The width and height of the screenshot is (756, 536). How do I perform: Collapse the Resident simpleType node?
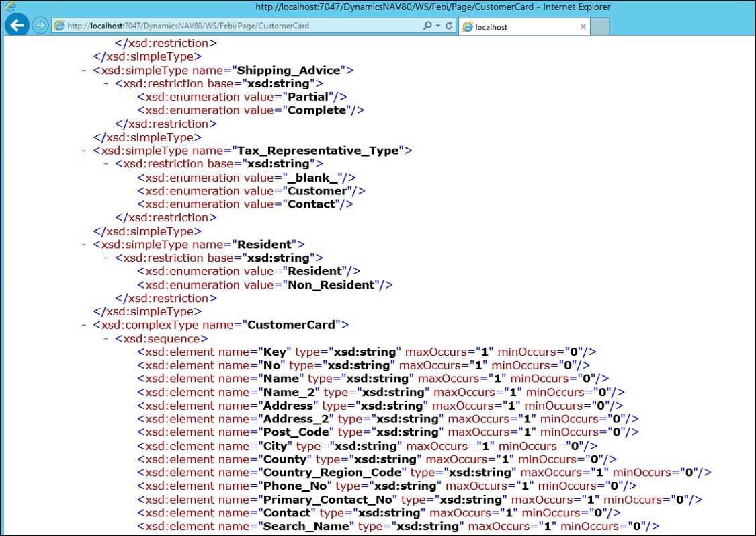84,245
